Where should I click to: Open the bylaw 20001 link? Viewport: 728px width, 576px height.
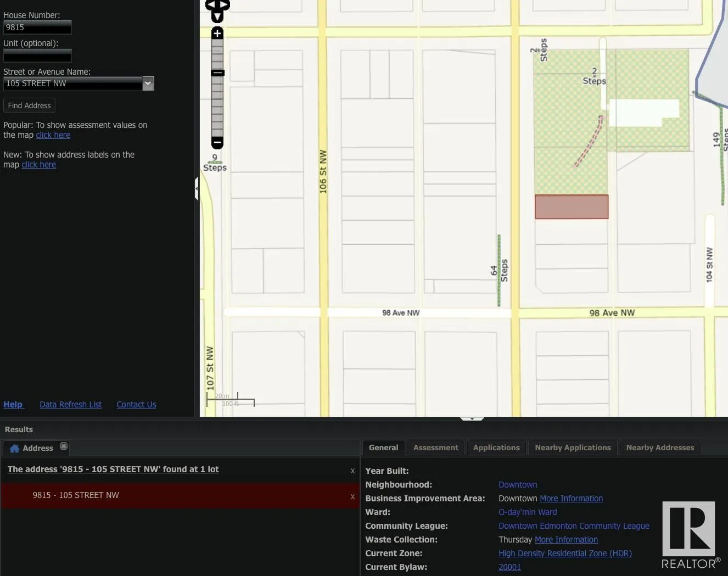(509, 567)
